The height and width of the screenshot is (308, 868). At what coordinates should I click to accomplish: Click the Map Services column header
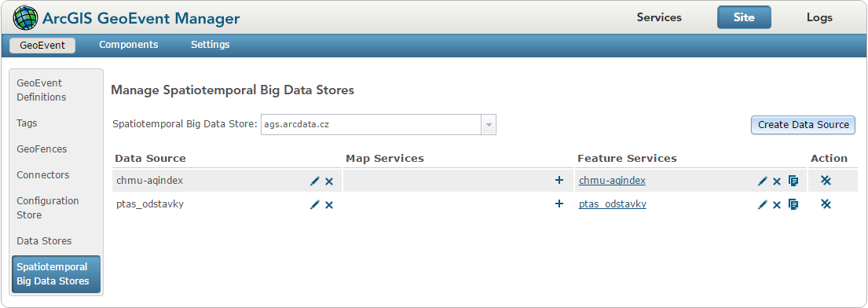coord(385,159)
